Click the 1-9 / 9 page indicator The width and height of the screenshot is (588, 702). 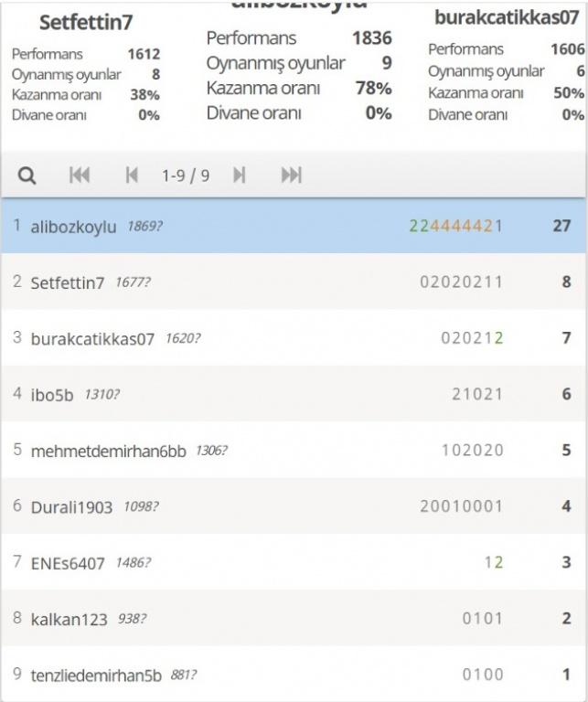(x=186, y=175)
